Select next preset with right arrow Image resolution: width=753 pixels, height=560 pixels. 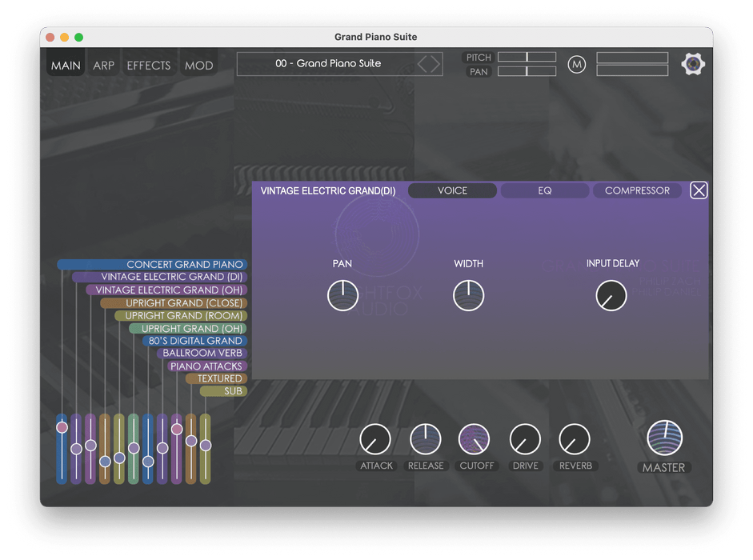(435, 64)
